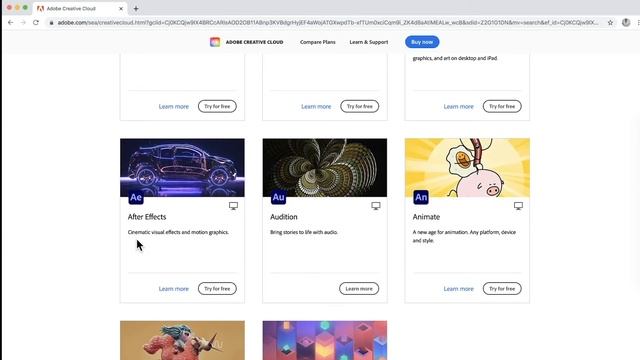Click the Animate pig and egg thumbnail
Viewport: 640px width, 360px height.
pos(467,168)
